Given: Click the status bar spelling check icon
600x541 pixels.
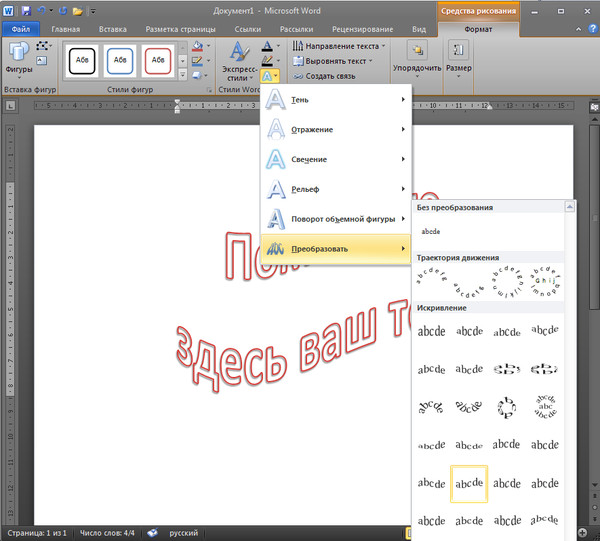Looking at the screenshot, I should 152,533.
